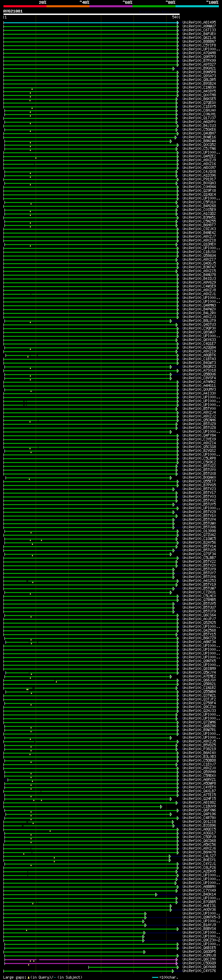Select hit label UniRef100_C5YIF8

(199, 45)
